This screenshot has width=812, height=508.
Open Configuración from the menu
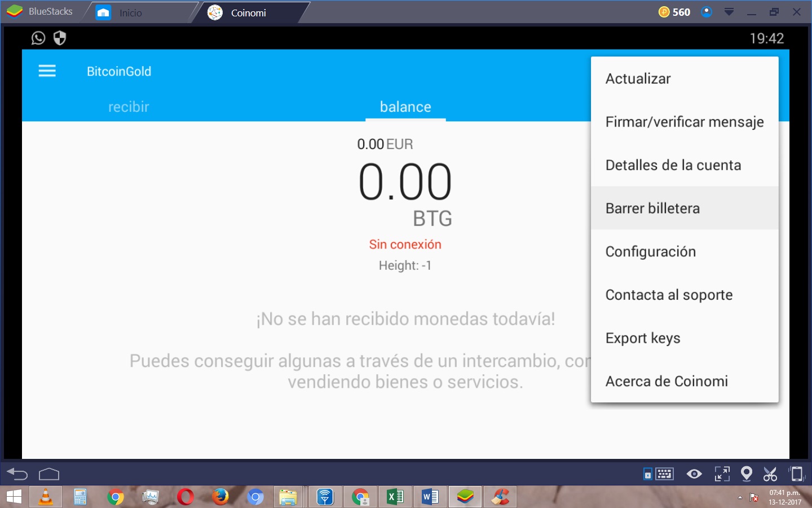tap(685, 251)
